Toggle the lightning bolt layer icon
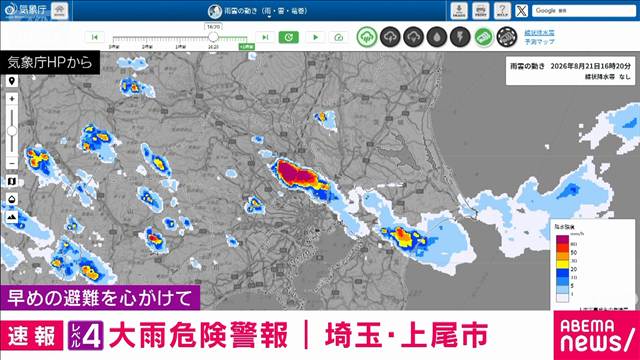The height and width of the screenshot is (360, 640). 460,37
